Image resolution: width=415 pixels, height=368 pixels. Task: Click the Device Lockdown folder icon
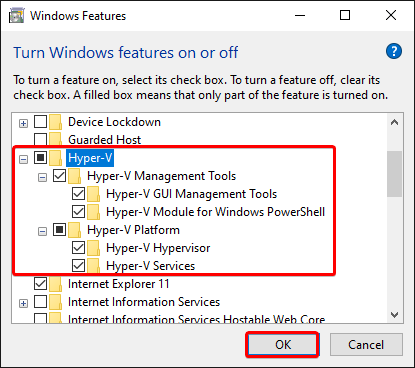(x=56, y=122)
